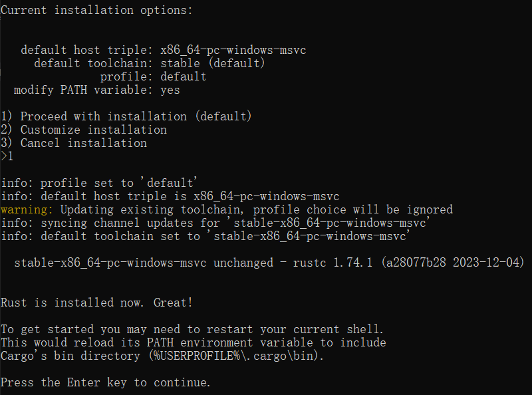Click the info line about profile set to default

tap(98, 183)
